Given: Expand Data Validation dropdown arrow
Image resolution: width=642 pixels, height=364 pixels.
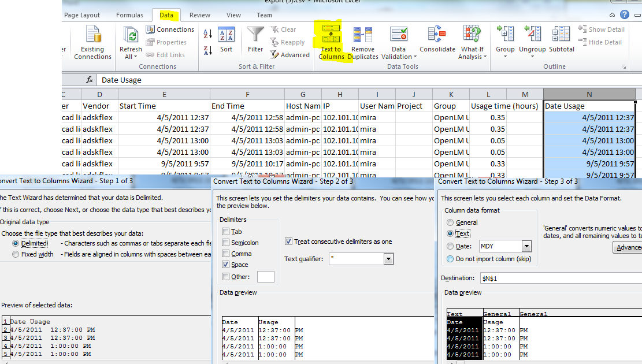Looking at the screenshot, I should [x=415, y=57].
